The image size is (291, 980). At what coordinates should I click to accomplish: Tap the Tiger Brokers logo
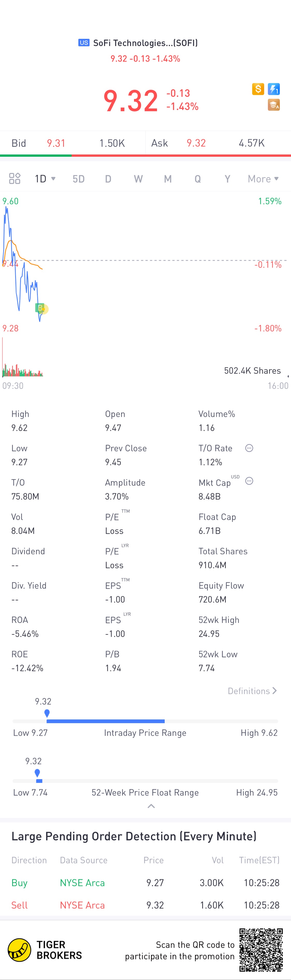[45, 950]
